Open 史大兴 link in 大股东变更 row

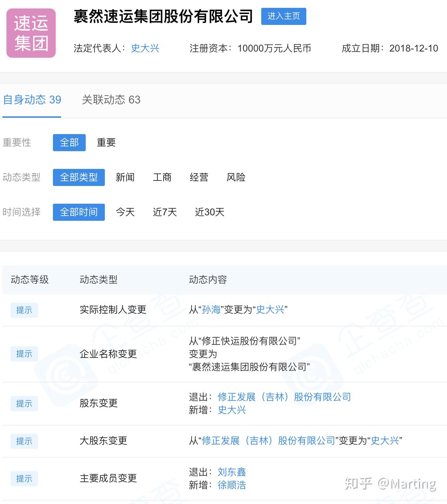click(x=385, y=441)
